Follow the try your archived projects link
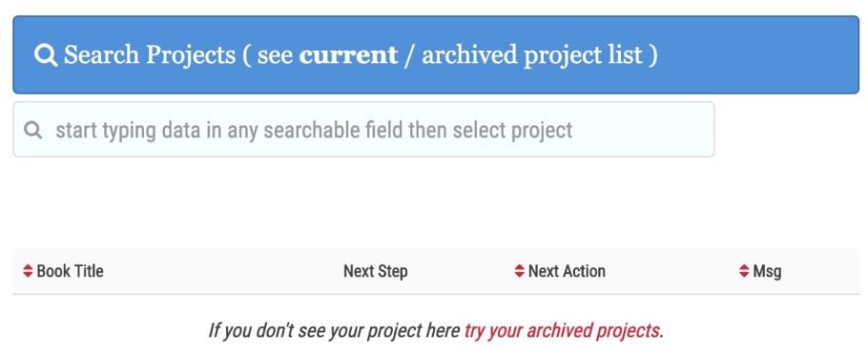 [562, 331]
